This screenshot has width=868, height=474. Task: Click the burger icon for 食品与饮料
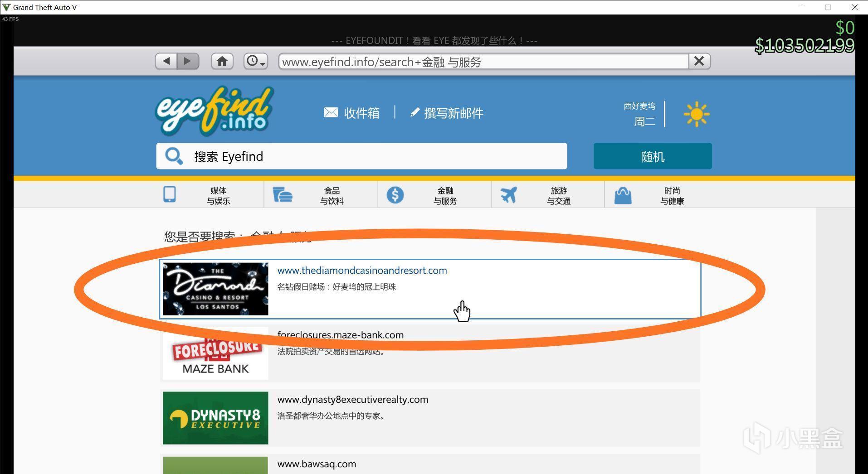(283, 195)
